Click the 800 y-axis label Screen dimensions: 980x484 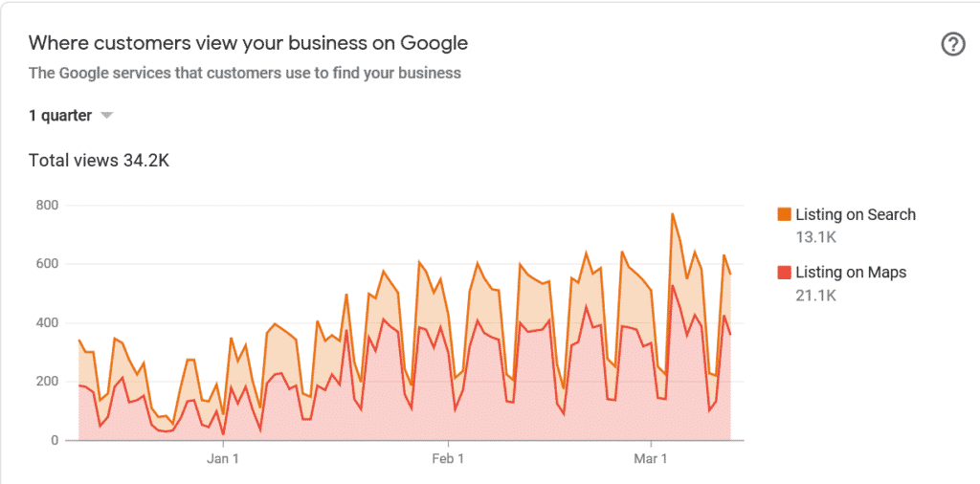46,205
